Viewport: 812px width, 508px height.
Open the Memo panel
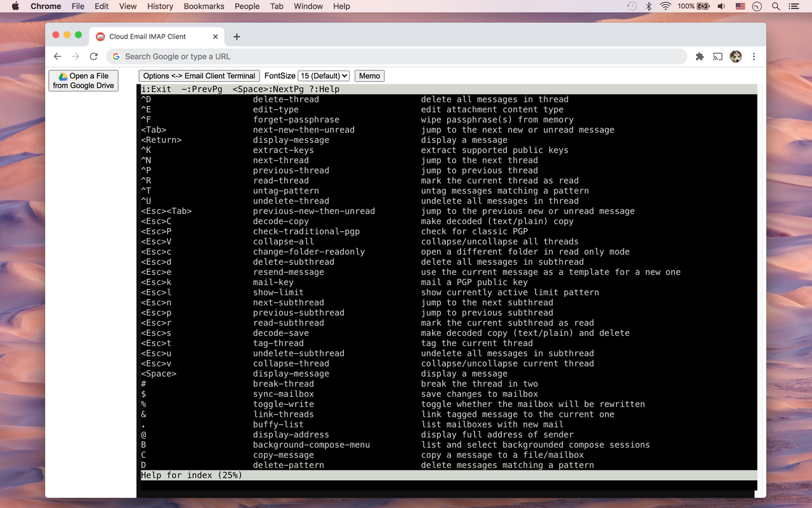(369, 76)
